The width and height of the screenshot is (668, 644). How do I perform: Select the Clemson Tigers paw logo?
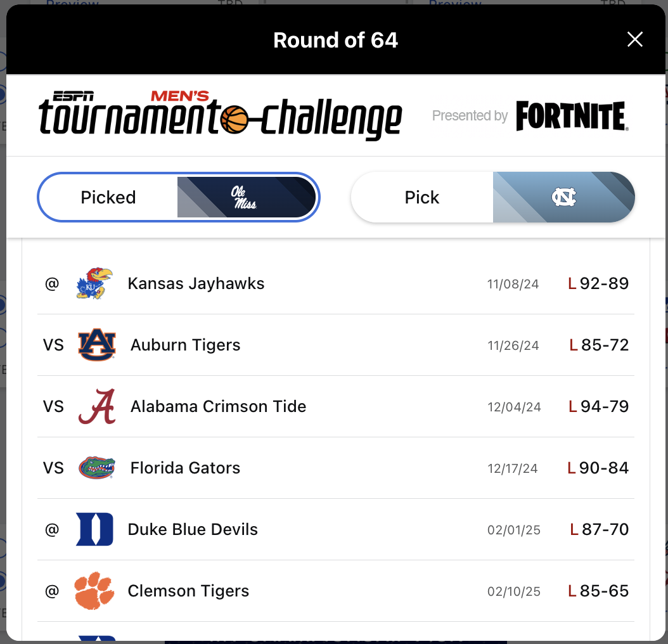click(96, 590)
